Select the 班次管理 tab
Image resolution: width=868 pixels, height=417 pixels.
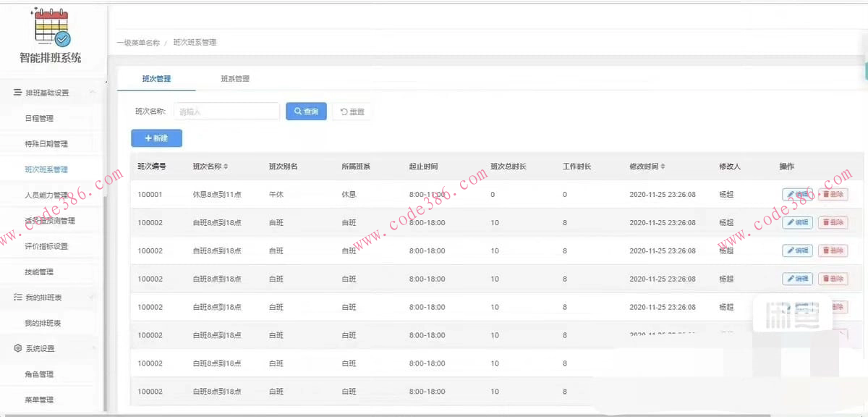[156, 79]
